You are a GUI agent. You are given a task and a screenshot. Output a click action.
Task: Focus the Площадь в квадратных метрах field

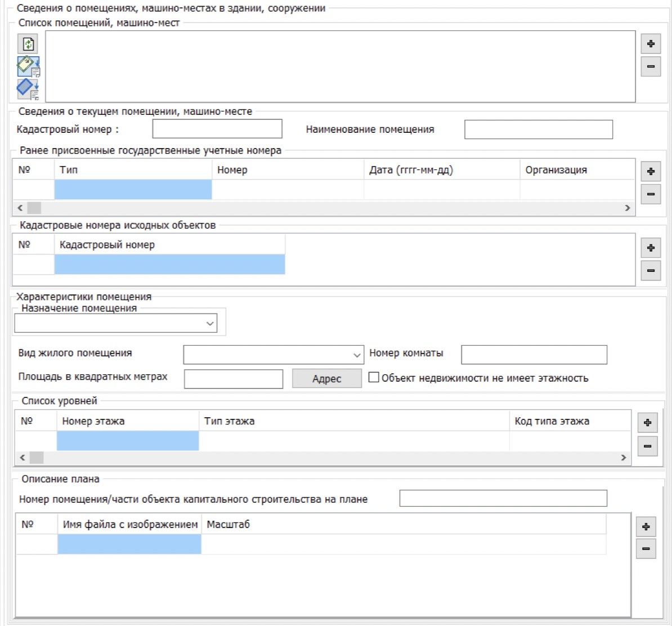coord(233,379)
